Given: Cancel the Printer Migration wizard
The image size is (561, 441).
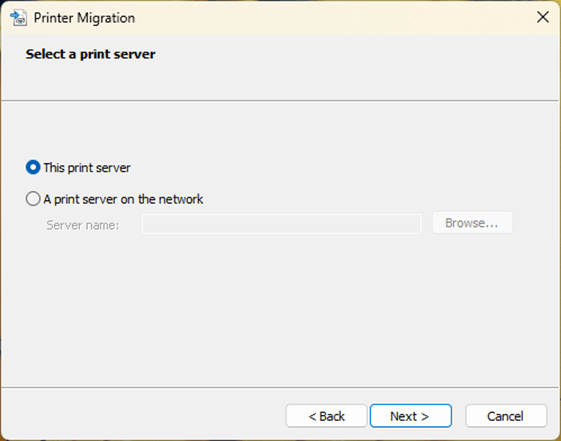Looking at the screenshot, I should (506, 416).
